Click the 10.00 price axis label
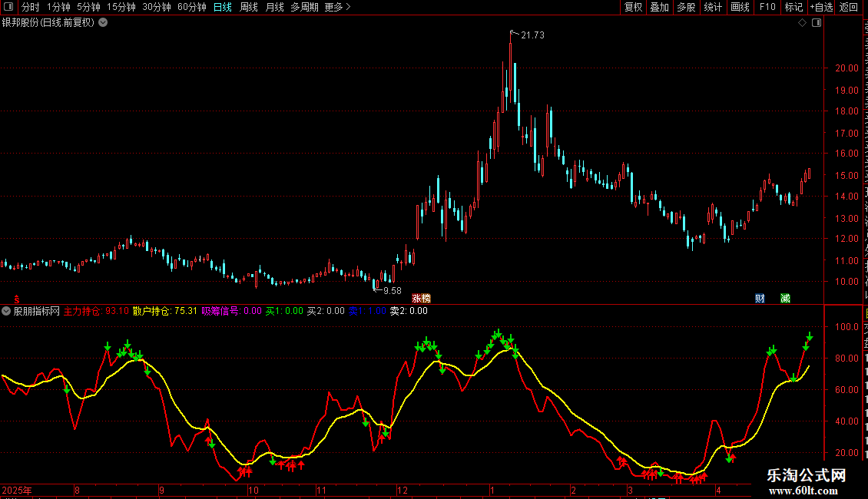Screen dimensions: 868x499 tap(847, 282)
